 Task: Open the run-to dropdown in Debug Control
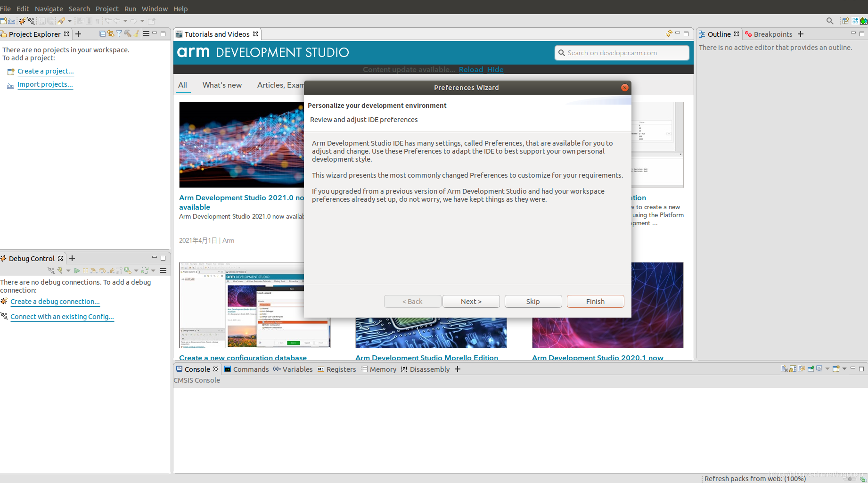136,270
